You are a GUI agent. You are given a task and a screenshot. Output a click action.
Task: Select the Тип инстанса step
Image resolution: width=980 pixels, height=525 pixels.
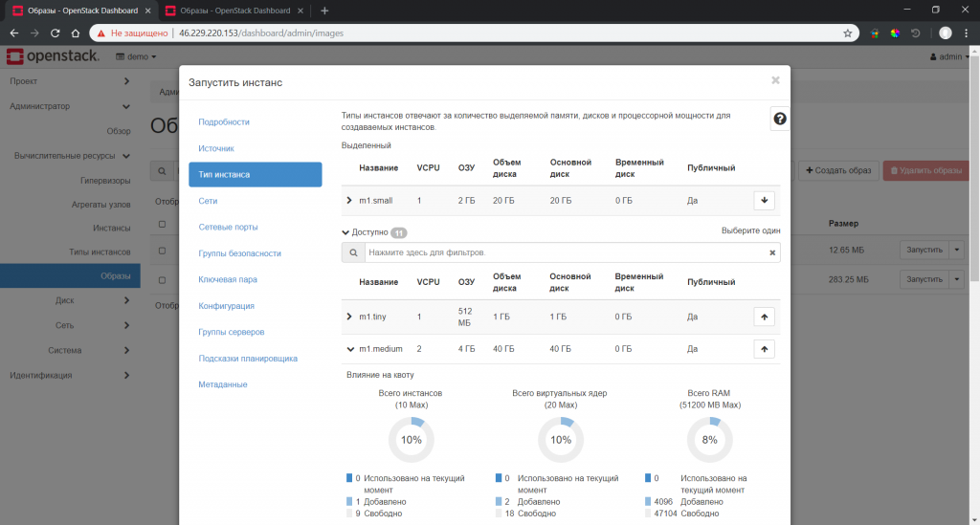click(255, 174)
